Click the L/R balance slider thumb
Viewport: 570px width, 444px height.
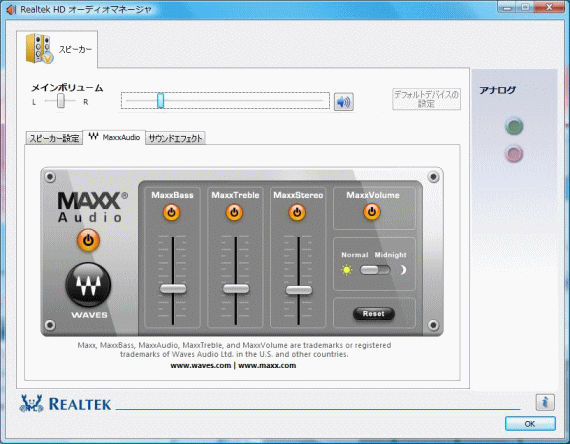coord(61,101)
